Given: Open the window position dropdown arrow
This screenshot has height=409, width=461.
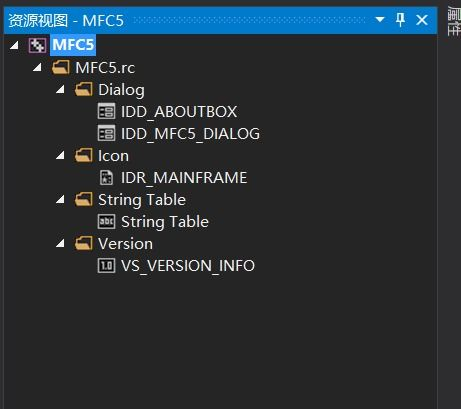Looking at the screenshot, I should pyautogui.click(x=380, y=20).
